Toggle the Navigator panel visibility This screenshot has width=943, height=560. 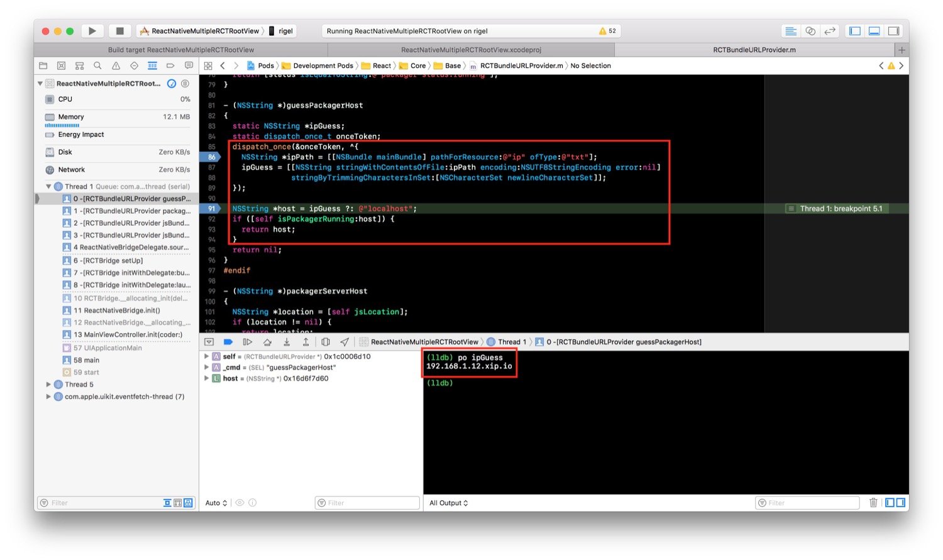854,31
